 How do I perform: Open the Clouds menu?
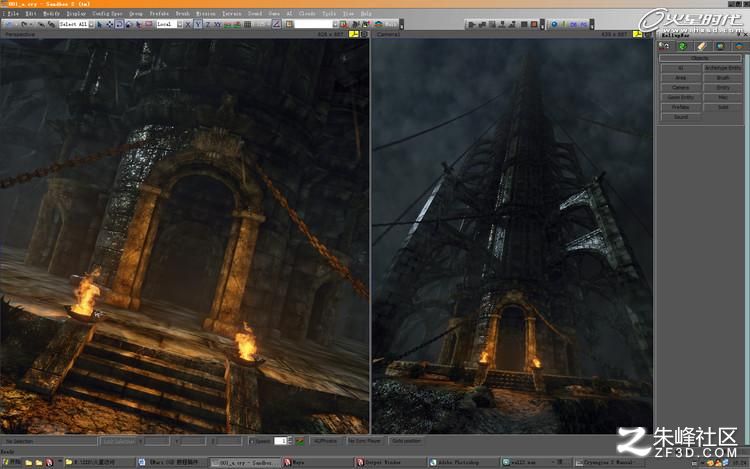307,13
